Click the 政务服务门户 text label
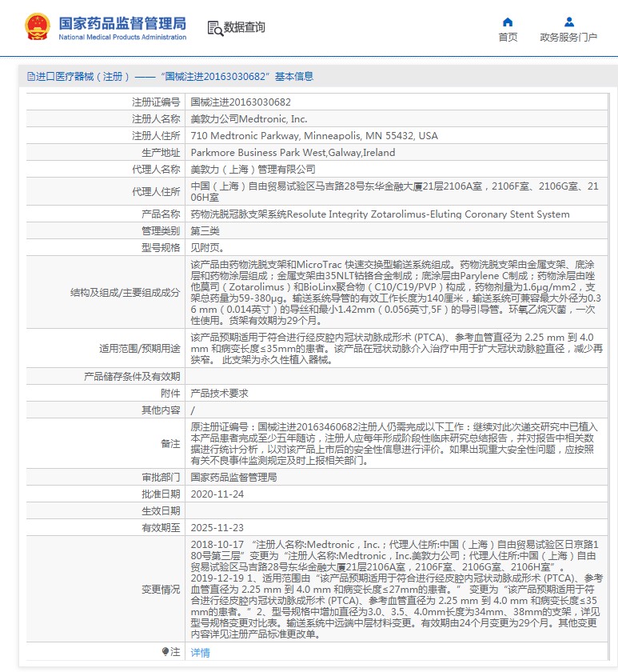 click(x=568, y=38)
